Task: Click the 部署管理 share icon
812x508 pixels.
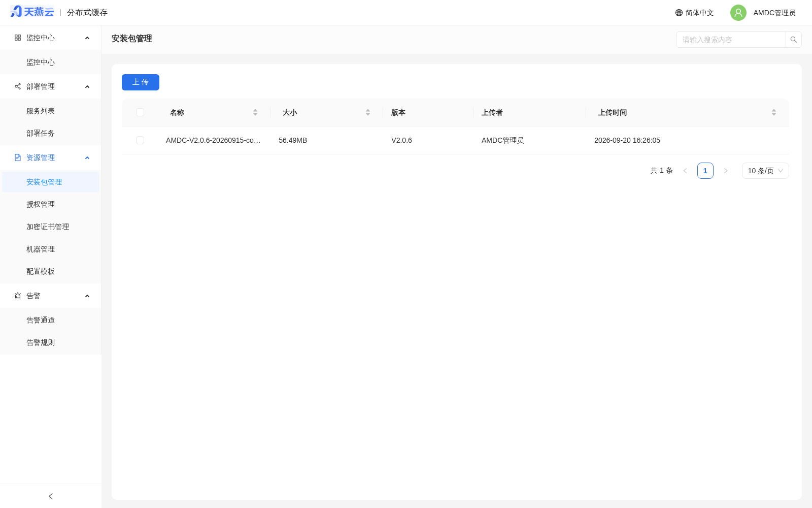Action: click(18, 86)
